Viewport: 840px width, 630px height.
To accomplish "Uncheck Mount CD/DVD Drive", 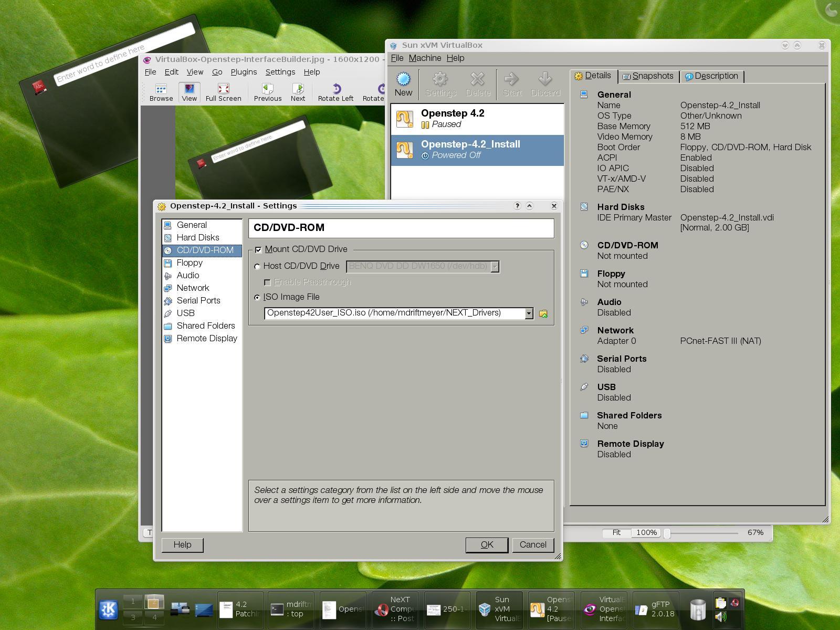I will click(x=258, y=249).
